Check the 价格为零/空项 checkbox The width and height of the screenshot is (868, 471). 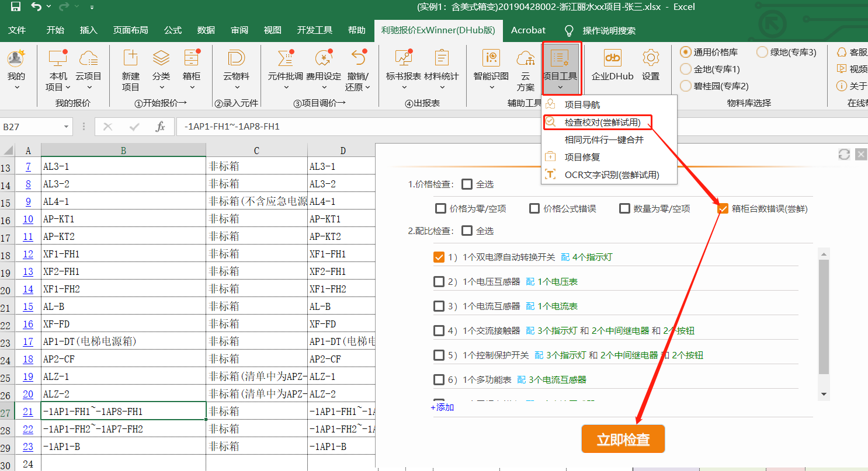[440, 208]
